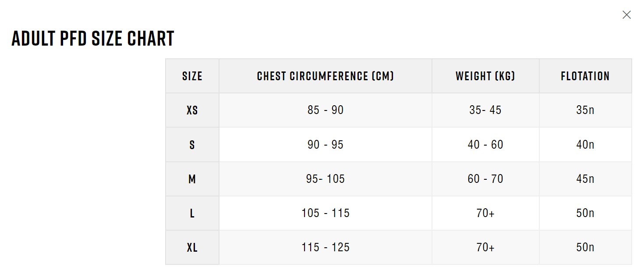The image size is (644, 278).
Task: Click the 40 - 60 weight cell
Action: (485, 144)
